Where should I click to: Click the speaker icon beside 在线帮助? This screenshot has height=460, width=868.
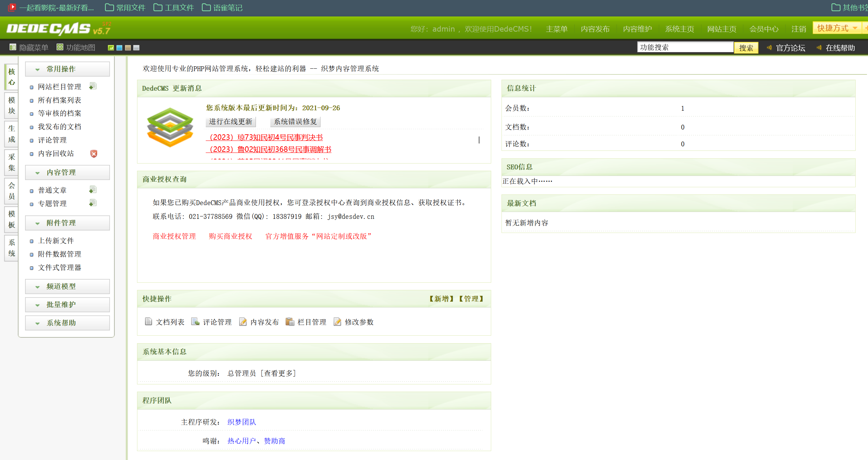click(819, 48)
